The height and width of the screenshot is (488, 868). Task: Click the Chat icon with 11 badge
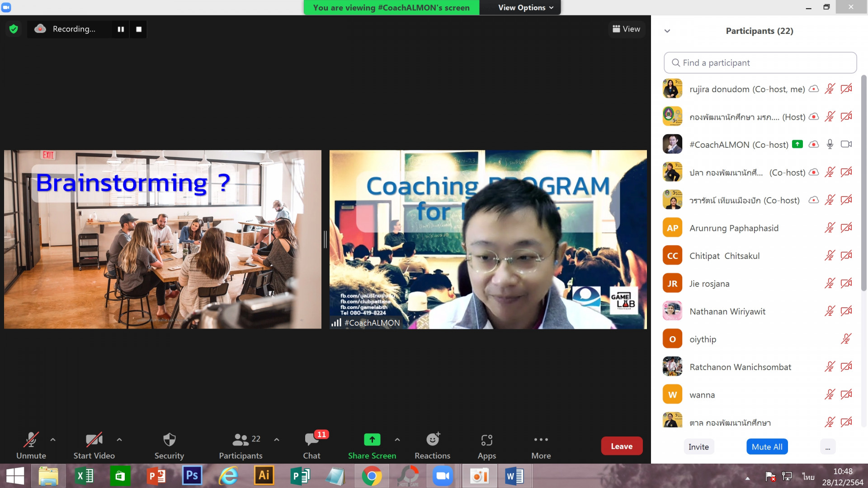click(312, 440)
